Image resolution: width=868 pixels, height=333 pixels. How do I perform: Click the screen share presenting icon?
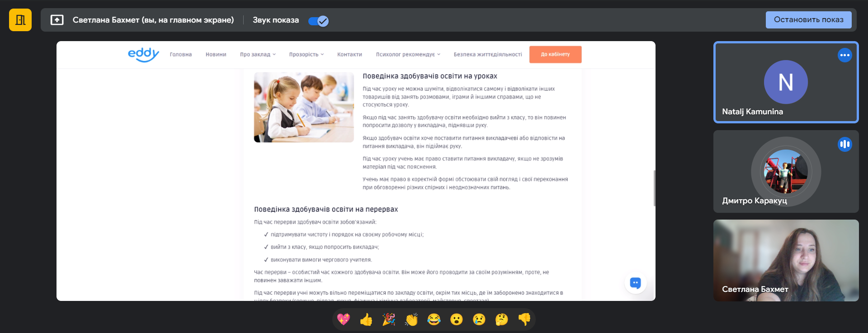pyautogui.click(x=57, y=20)
